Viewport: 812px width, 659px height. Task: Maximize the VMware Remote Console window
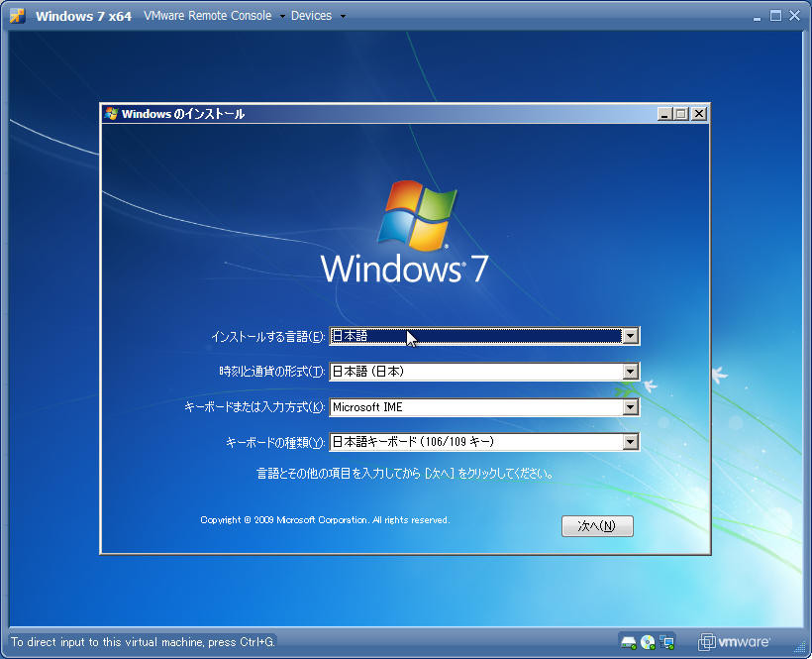[x=775, y=16]
